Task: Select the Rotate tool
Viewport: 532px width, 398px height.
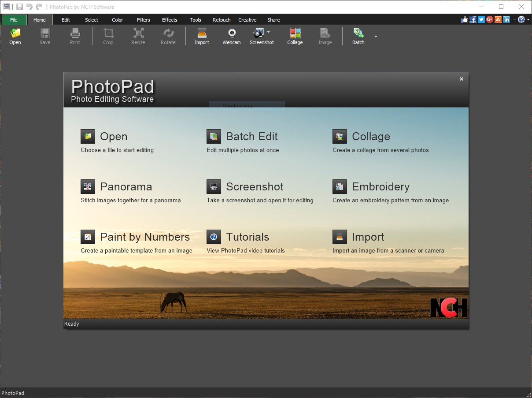Action: click(168, 35)
